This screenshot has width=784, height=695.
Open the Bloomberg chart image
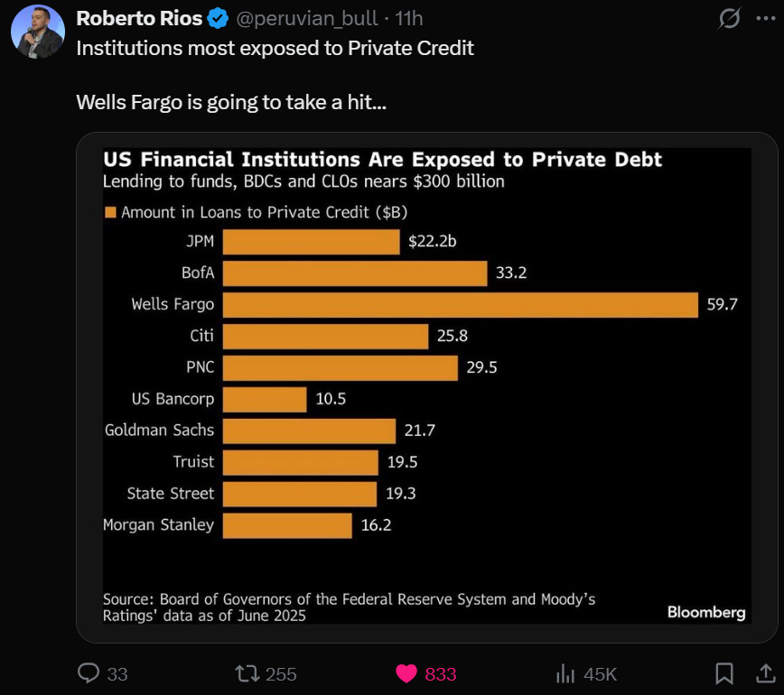(x=426, y=385)
